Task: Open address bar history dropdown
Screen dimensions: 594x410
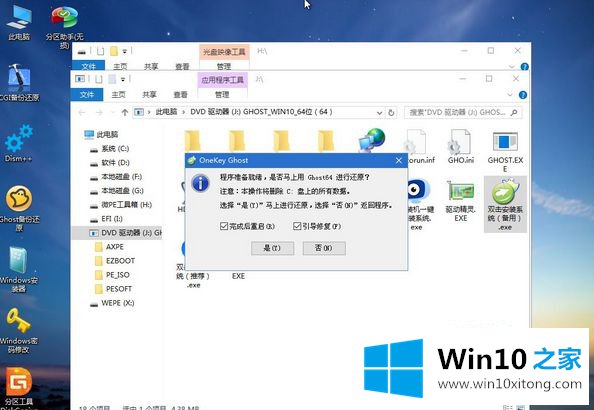Action: pos(379,113)
